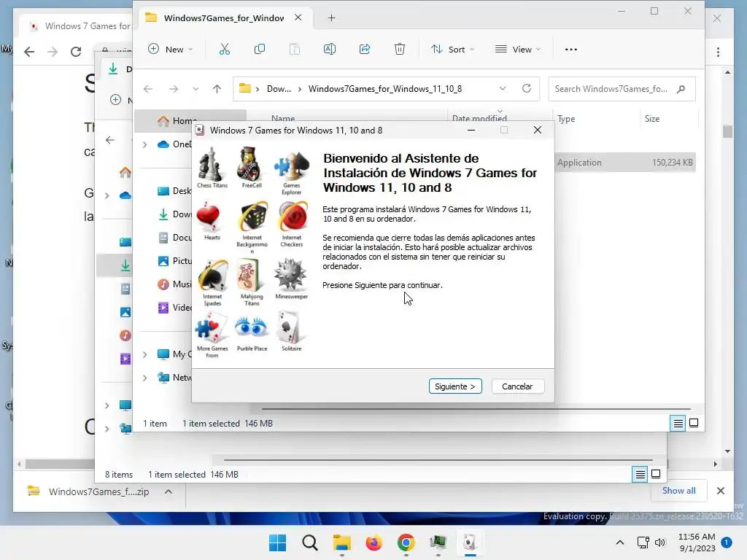
Task: Click Show all downloads in Chrome
Action: pyautogui.click(x=678, y=491)
